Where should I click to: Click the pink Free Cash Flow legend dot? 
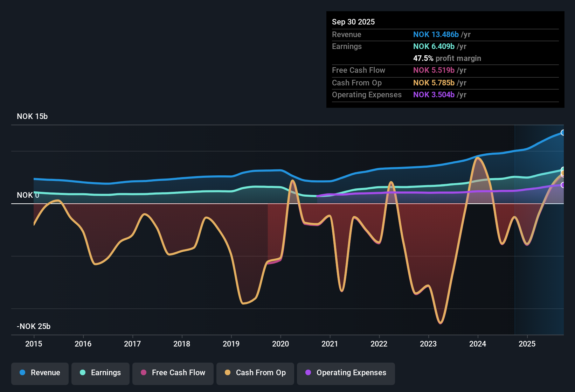[144, 373]
